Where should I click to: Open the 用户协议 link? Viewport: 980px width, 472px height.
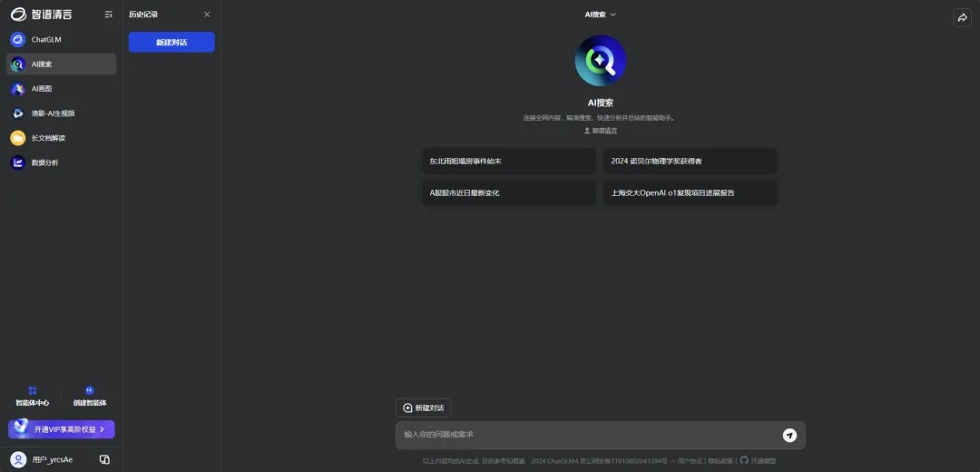(x=690, y=461)
